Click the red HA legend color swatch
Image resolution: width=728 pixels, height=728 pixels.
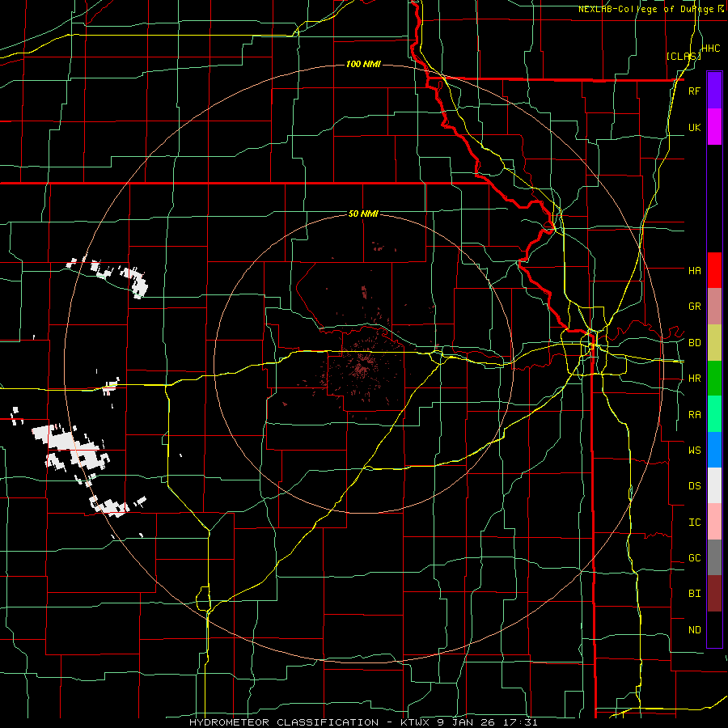coord(714,270)
